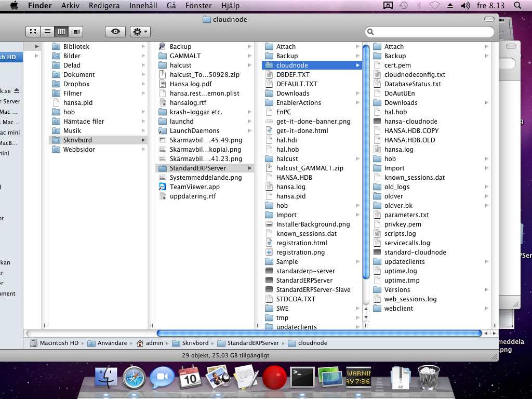Click the GZ archive in the Dock
532x399 pixels.
[401, 377]
